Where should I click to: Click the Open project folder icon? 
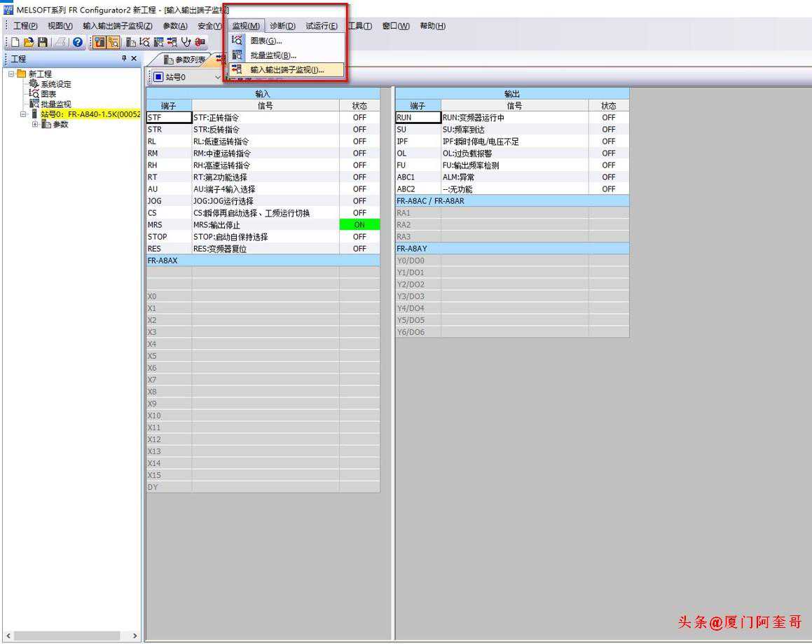click(x=29, y=42)
